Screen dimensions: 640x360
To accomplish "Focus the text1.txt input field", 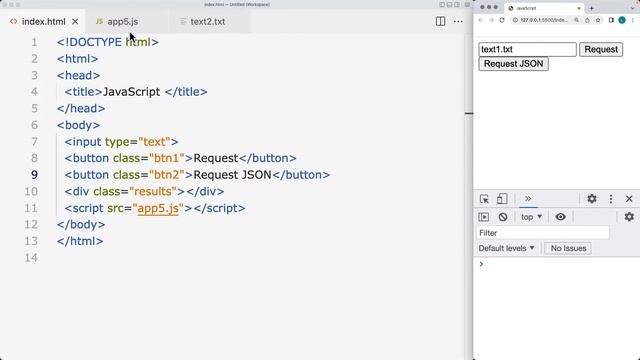I will click(527, 49).
